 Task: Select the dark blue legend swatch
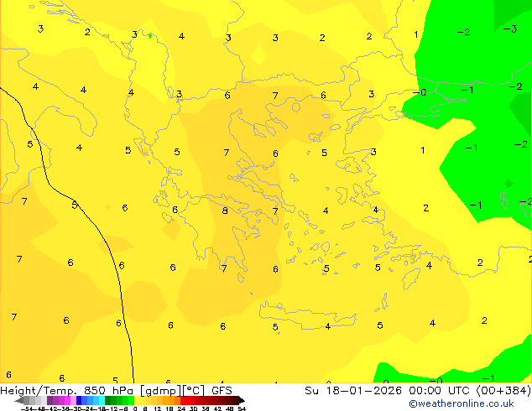tap(79, 400)
